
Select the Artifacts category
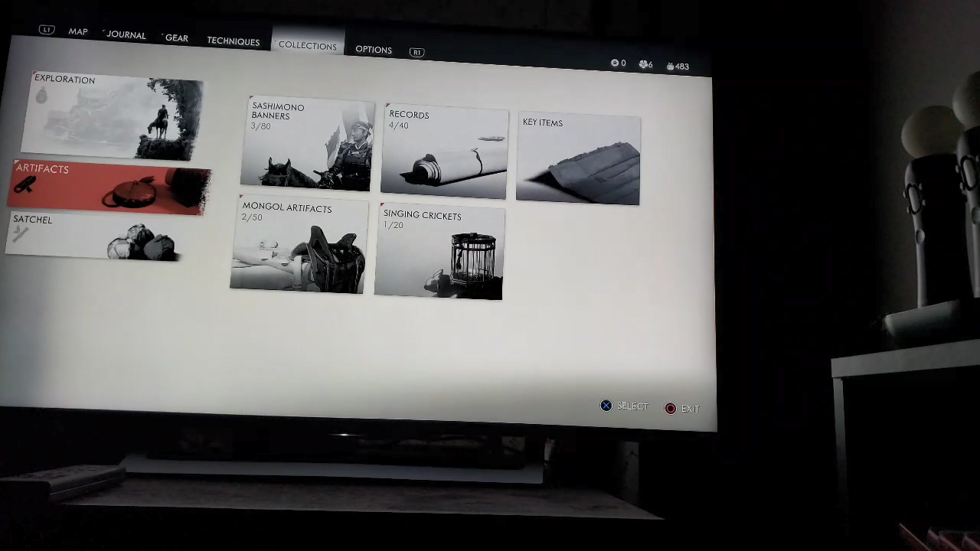(x=109, y=187)
